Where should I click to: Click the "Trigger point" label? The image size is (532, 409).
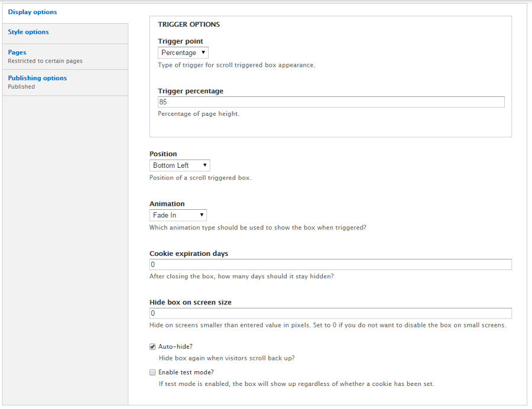(180, 41)
